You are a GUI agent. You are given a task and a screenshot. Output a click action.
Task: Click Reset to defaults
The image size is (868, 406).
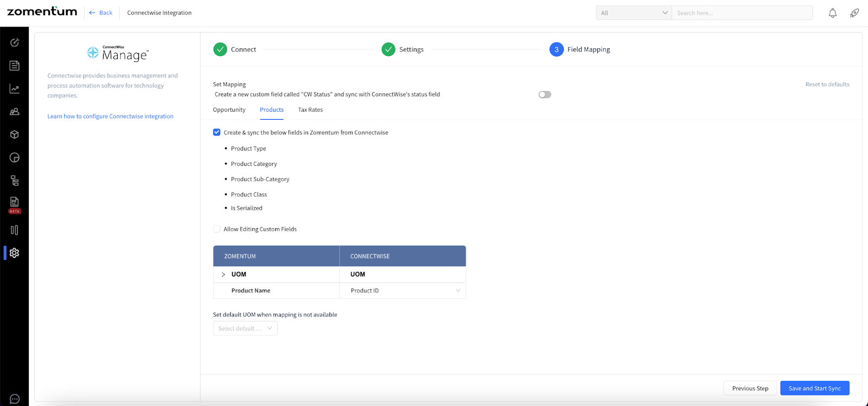(827, 84)
